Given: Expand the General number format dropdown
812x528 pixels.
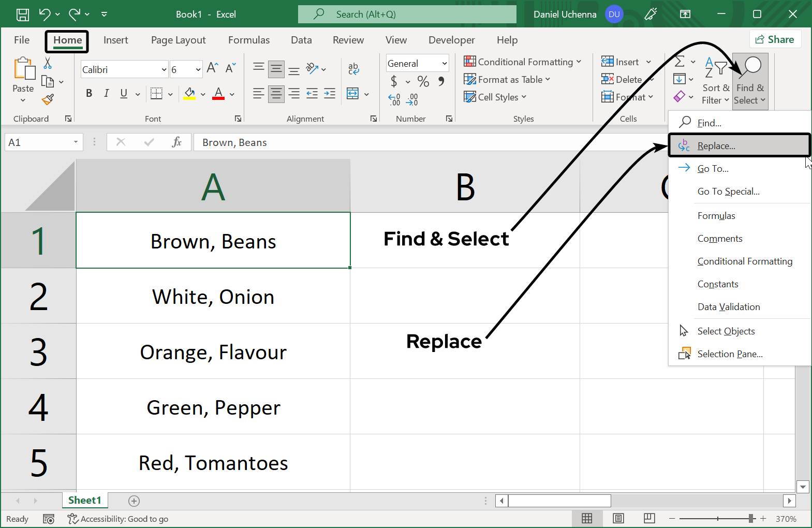Looking at the screenshot, I should tap(444, 63).
